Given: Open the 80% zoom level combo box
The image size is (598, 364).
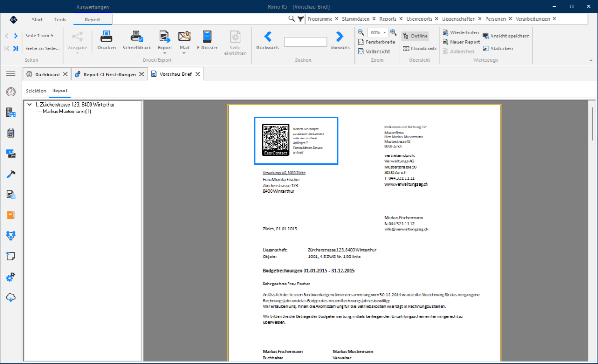Looking at the screenshot, I should (378, 33).
